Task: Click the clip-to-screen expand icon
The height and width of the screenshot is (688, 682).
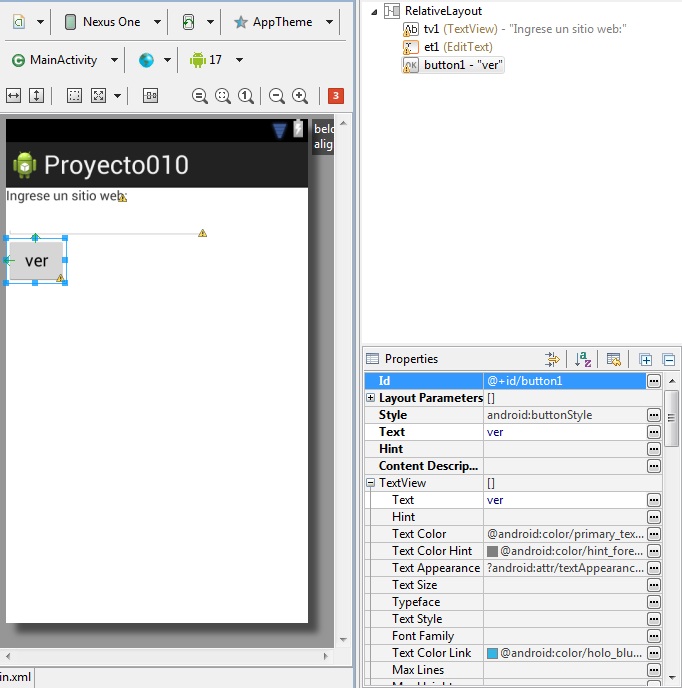Action: 98,95
